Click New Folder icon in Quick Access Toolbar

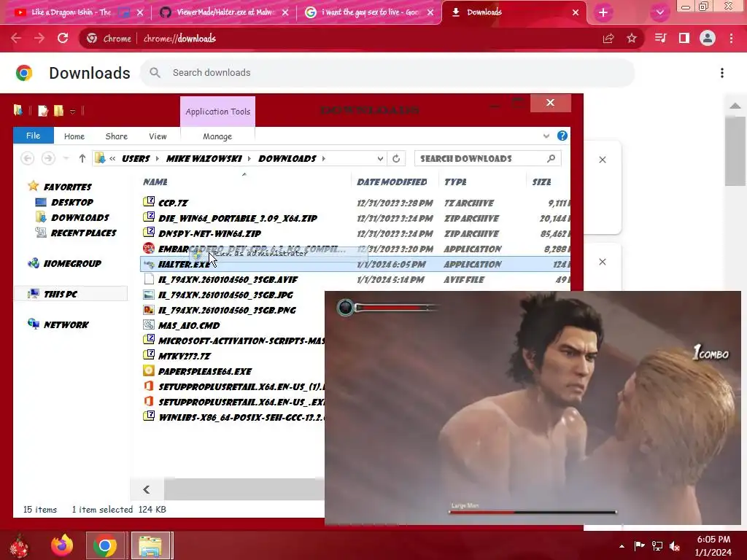58,111
